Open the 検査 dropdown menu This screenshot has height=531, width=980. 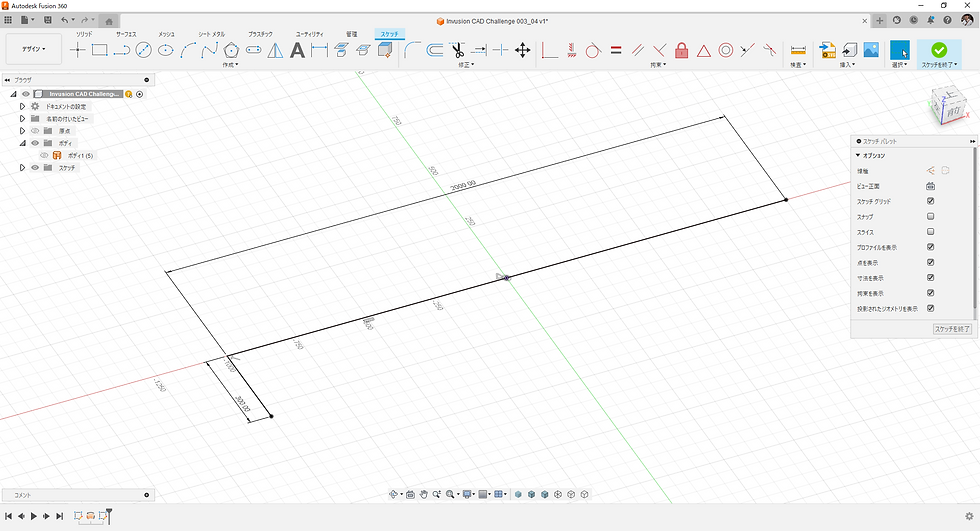tap(798, 65)
